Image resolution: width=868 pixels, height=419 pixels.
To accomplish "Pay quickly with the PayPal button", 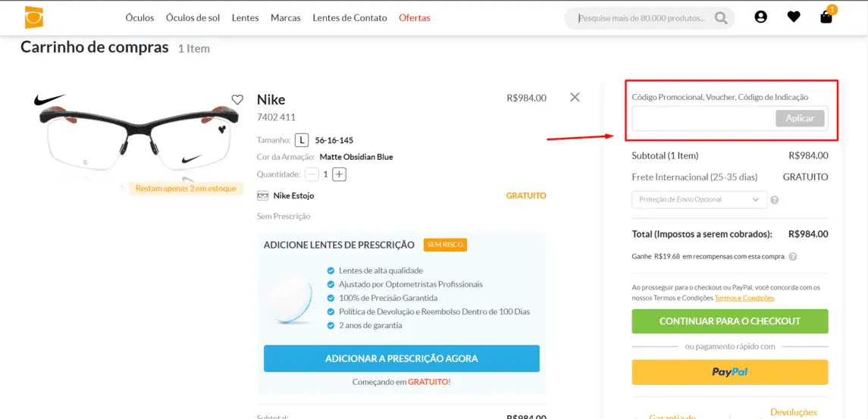I will pos(730,372).
